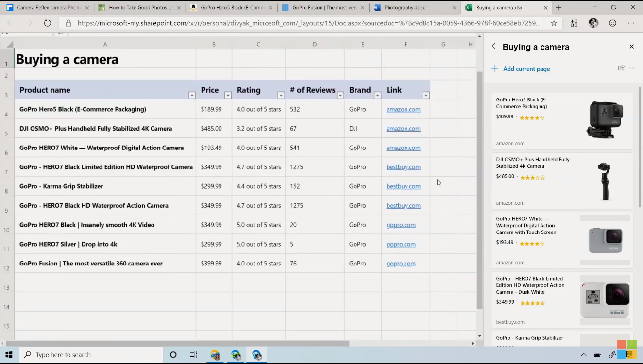This screenshot has height=364, width=643.
Task: Click the smiley feedback icon
Action: click(x=613, y=23)
